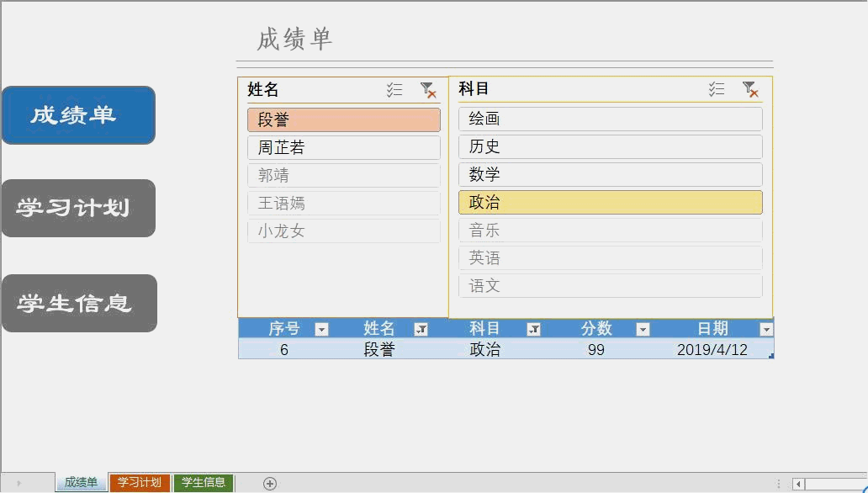
Task: Click the blue 成绩单 navigation button
Action: coord(78,115)
